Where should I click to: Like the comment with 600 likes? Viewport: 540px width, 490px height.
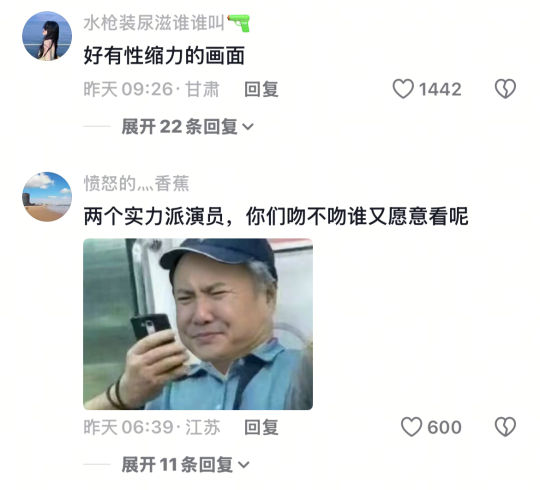411,427
